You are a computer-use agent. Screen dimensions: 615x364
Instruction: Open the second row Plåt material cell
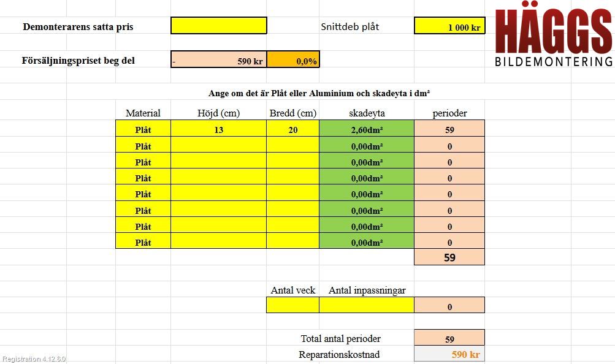pos(143,145)
